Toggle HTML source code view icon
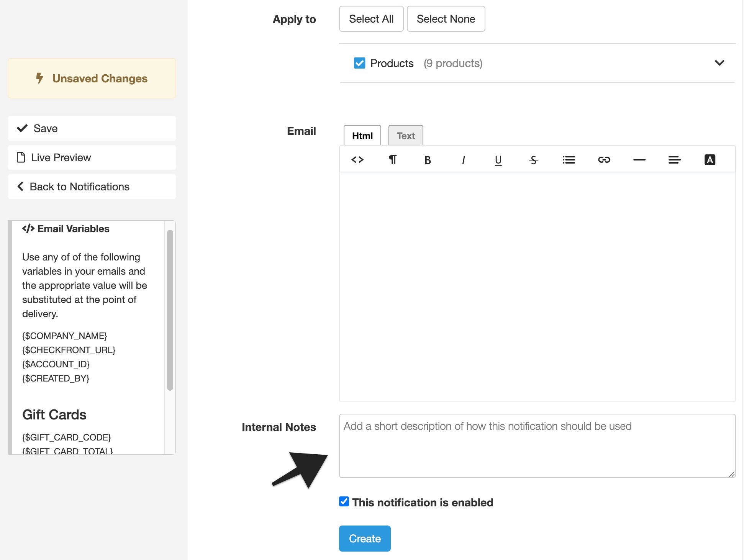 (x=357, y=160)
